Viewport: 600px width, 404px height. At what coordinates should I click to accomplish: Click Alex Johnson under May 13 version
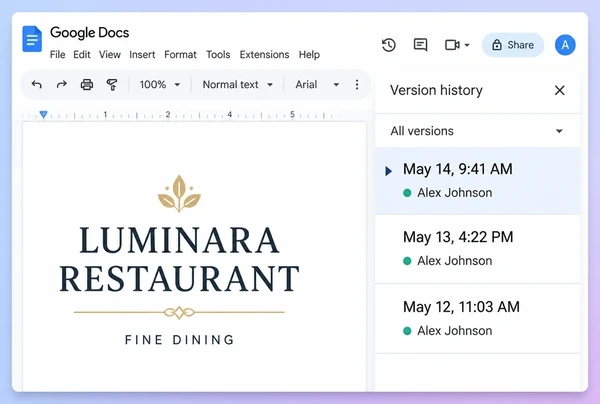point(455,261)
